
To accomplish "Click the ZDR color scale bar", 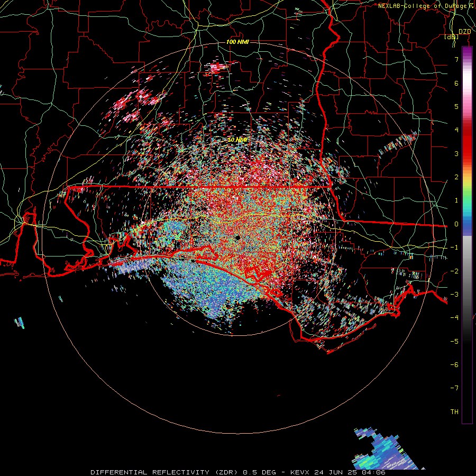I will click(x=467, y=235).
